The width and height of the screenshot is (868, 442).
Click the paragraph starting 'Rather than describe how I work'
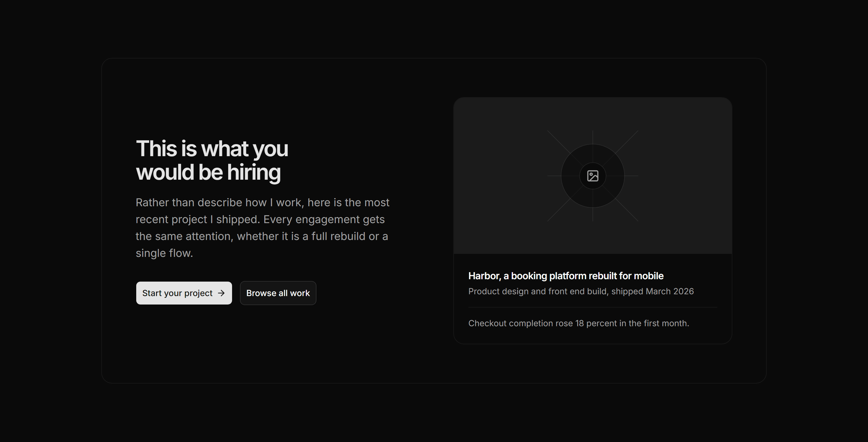click(x=263, y=228)
